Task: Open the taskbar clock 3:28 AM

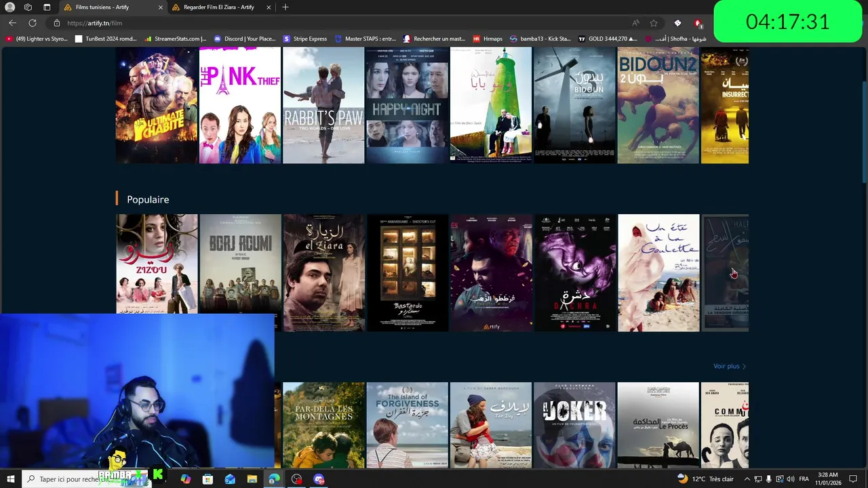Action: [x=827, y=479]
